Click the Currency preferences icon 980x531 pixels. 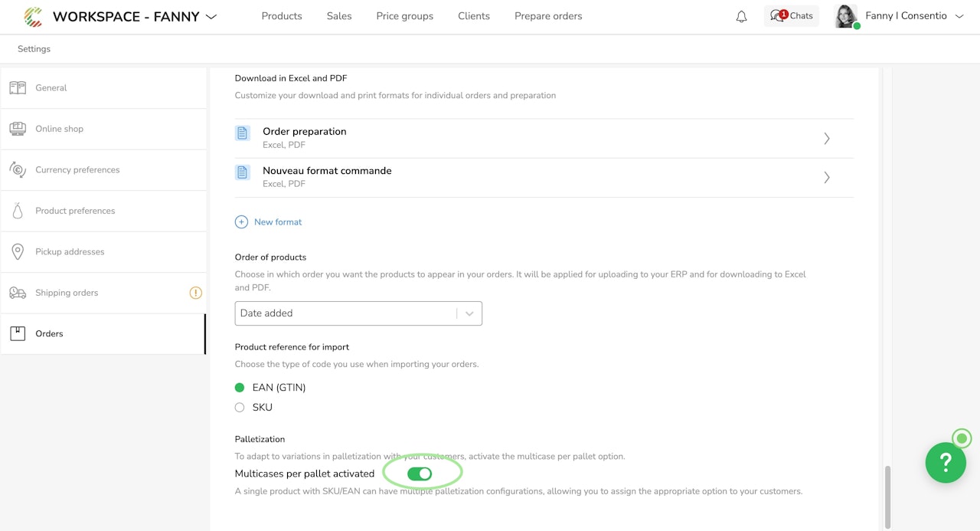(x=18, y=170)
